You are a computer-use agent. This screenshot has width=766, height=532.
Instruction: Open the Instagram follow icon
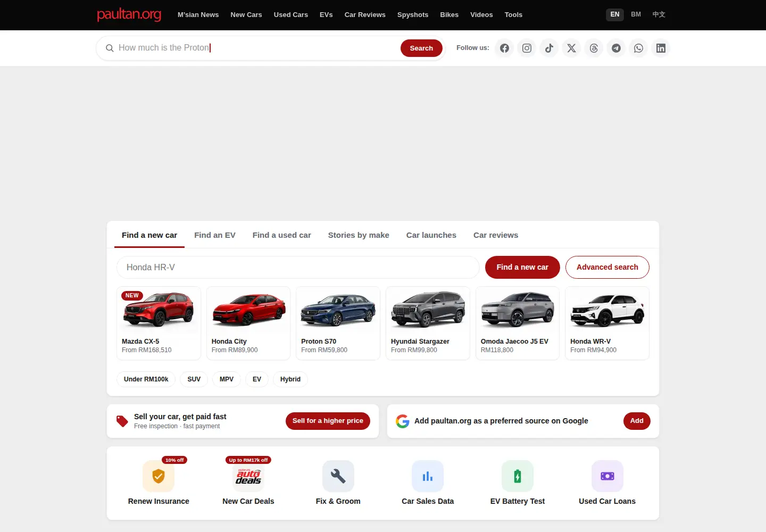(x=527, y=48)
